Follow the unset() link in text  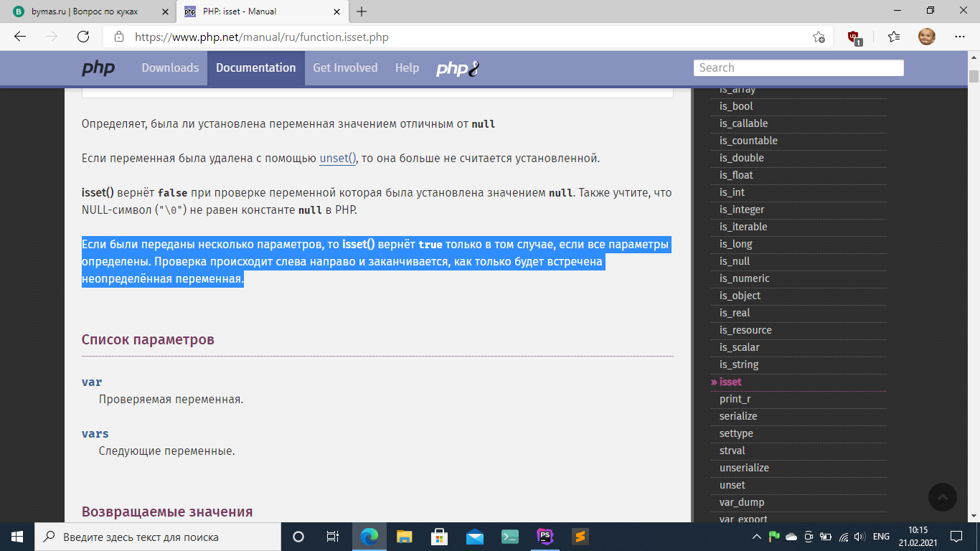pyautogui.click(x=338, y=158)
